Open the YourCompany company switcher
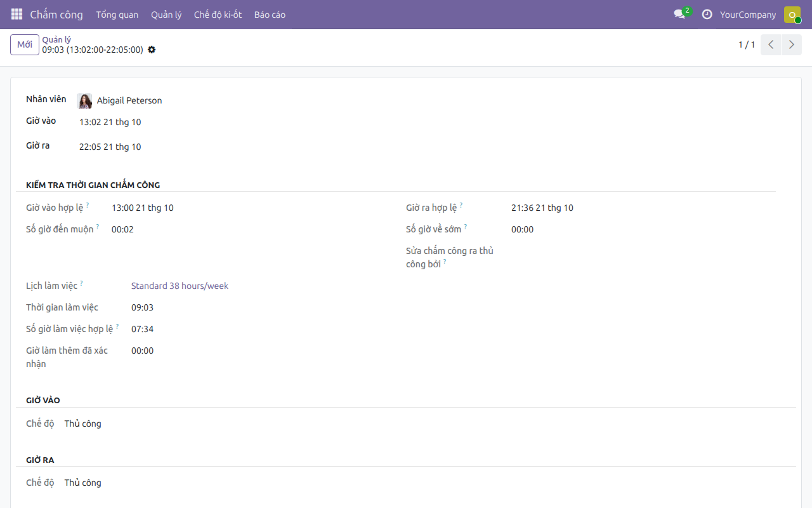Viewport: 812px width, 508px height. pyautogui.click(x=748, y=15)
